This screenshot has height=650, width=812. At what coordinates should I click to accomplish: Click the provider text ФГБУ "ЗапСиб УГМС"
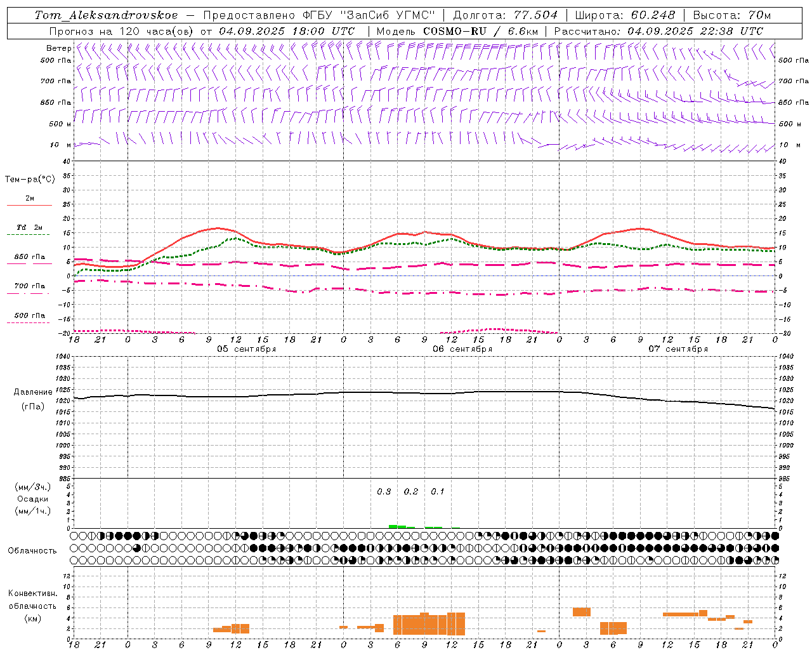coord(368,15)
